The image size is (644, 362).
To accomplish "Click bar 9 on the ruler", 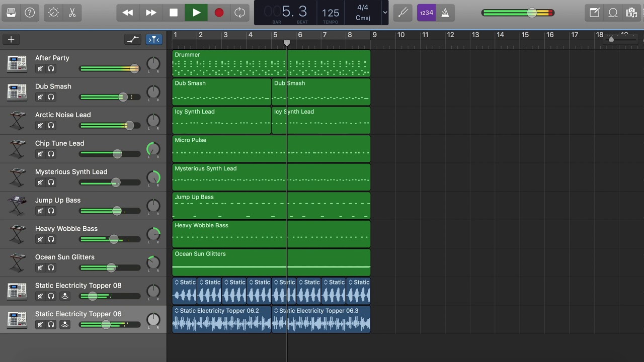I will 374,35.
